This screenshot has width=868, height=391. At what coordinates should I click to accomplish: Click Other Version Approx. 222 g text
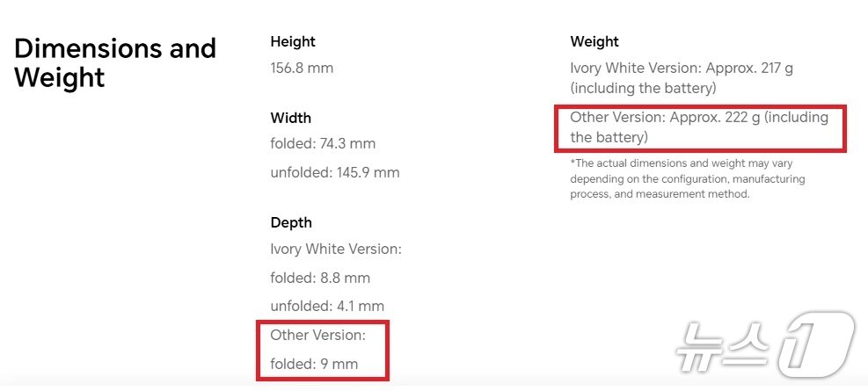tap(699, 127)
